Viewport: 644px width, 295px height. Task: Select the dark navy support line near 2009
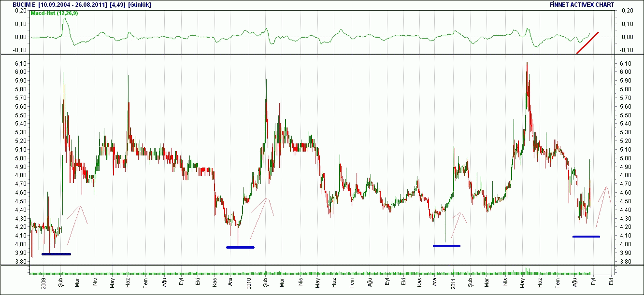tap(56, 254)
